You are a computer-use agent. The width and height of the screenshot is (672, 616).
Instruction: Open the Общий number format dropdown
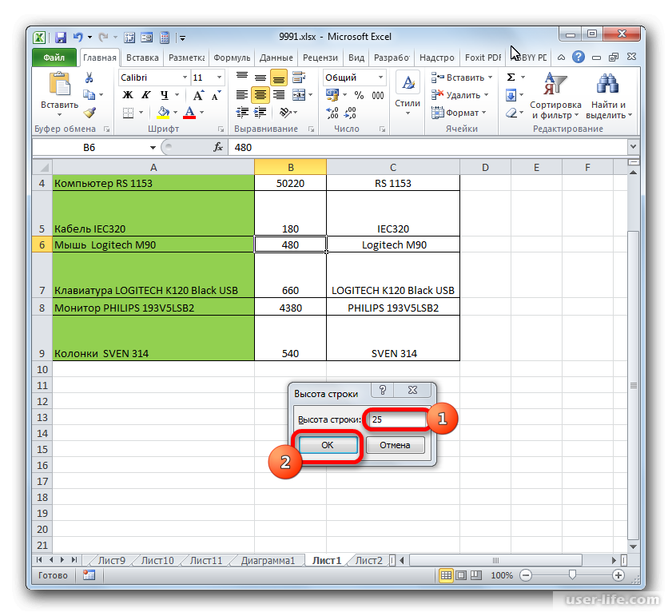click(x=380, y=77)
